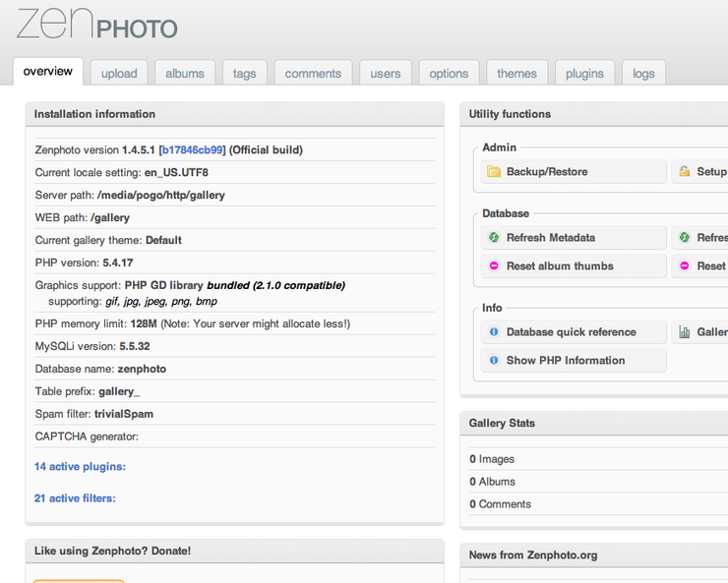Click the green Refresh Metadata icon
The width and height of the screenshot is (728, 583).
[494, 238]
